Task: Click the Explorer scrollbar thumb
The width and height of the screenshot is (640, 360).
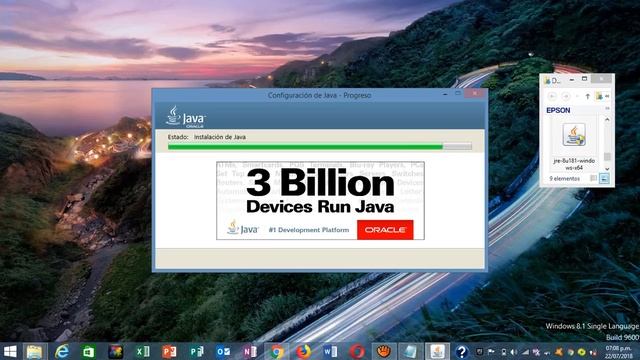Action: (x=607, y=157)
